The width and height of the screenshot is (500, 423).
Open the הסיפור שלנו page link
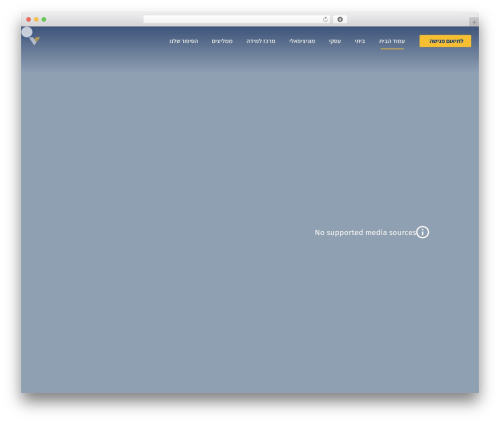[x=184, y=41]
